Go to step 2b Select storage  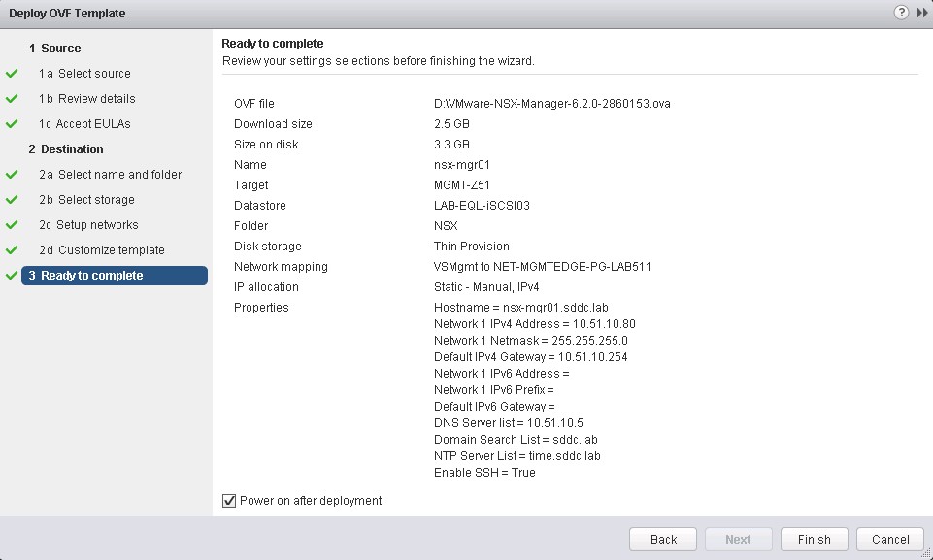[x=96, y=200]
